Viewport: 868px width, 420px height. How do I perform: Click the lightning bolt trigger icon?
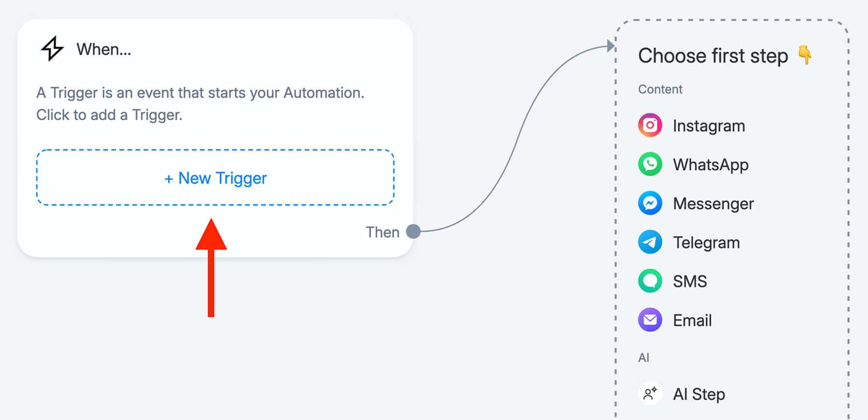[52, 49]
